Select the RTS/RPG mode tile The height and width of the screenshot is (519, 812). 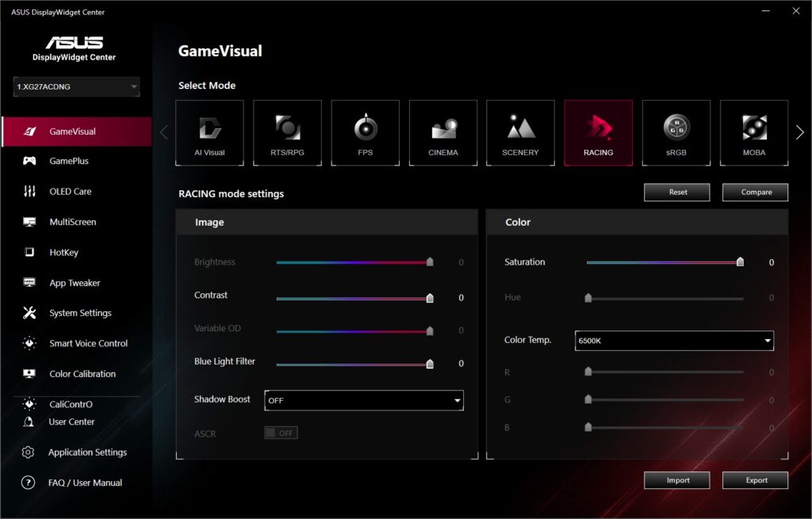(x=287, y=133)
